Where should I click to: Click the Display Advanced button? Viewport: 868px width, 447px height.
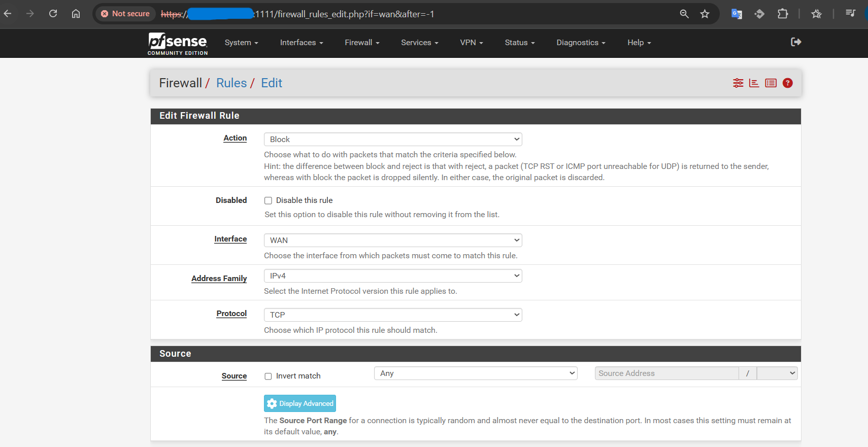click(300, 403)
